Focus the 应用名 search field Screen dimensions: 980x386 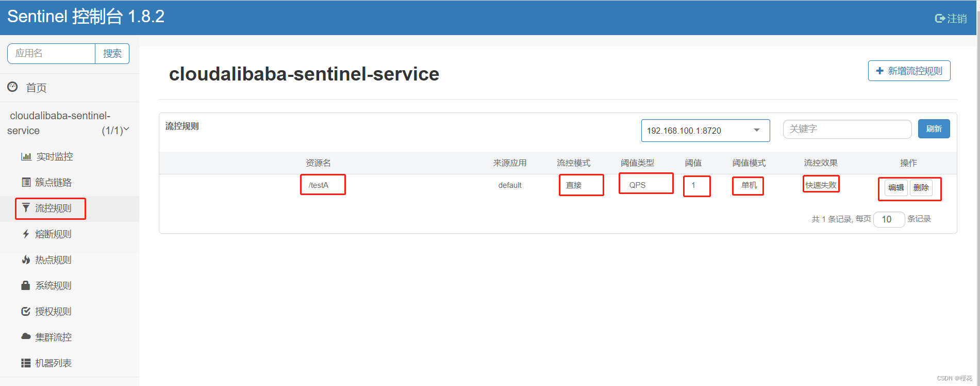(51, 54)
